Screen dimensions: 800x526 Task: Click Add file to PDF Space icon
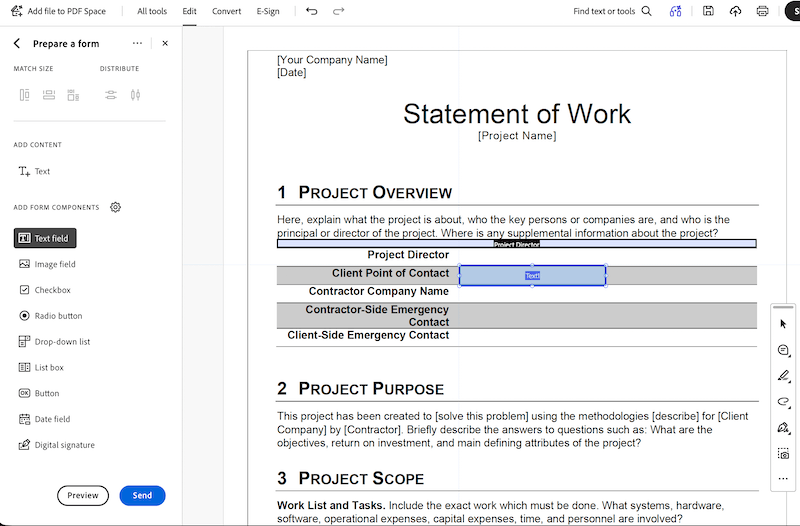click(16, 11)
